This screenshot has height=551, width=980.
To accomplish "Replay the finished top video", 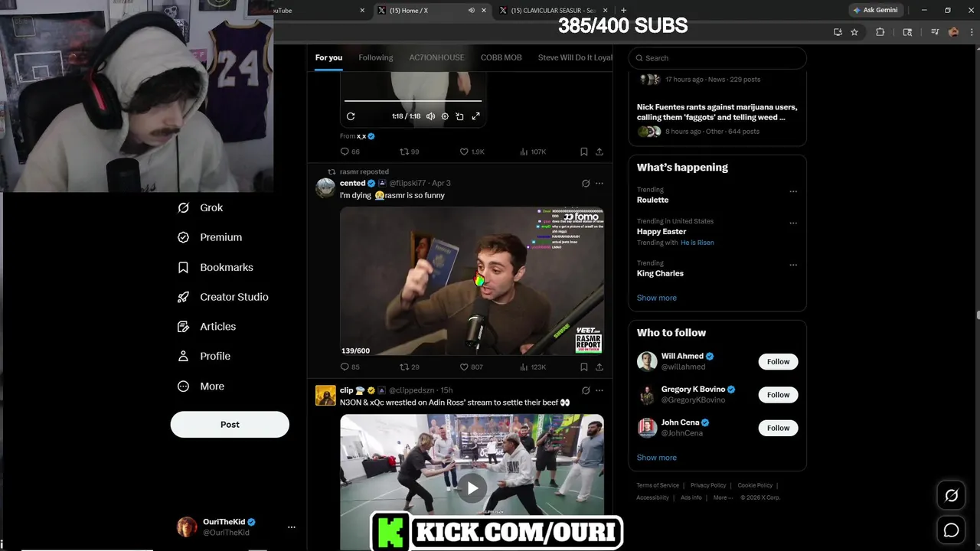I will (x=351, y=116).
